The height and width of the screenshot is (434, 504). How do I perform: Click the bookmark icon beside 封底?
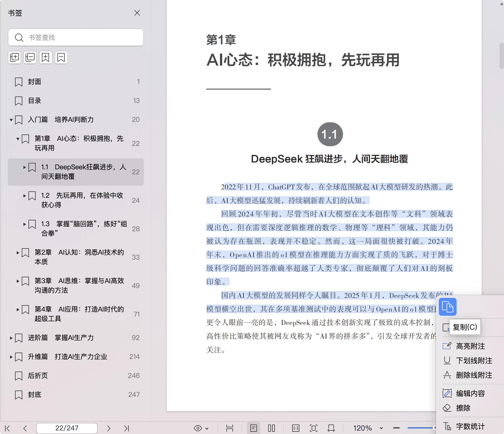[x=19, y=395]
